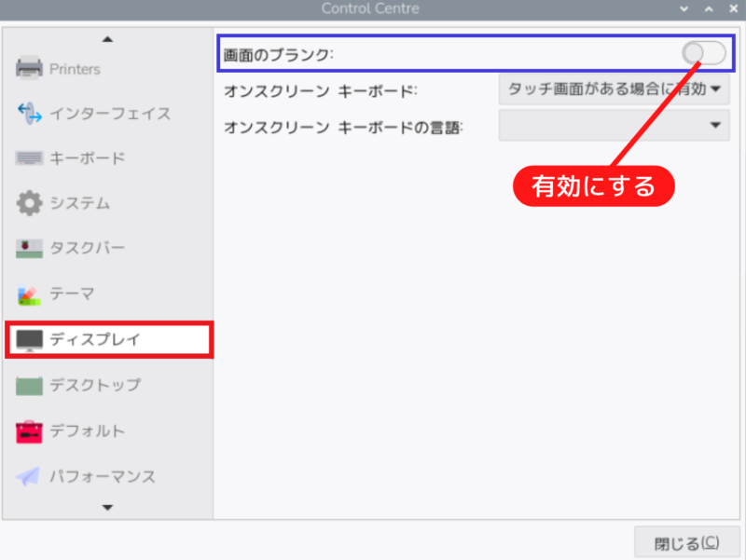Click the デスクトップ sidebar icon

(x=30, y=385)
